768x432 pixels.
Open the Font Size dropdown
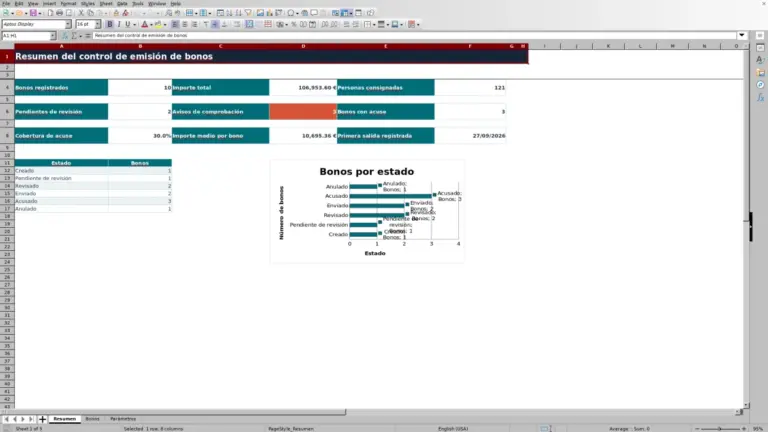(97, 24)
